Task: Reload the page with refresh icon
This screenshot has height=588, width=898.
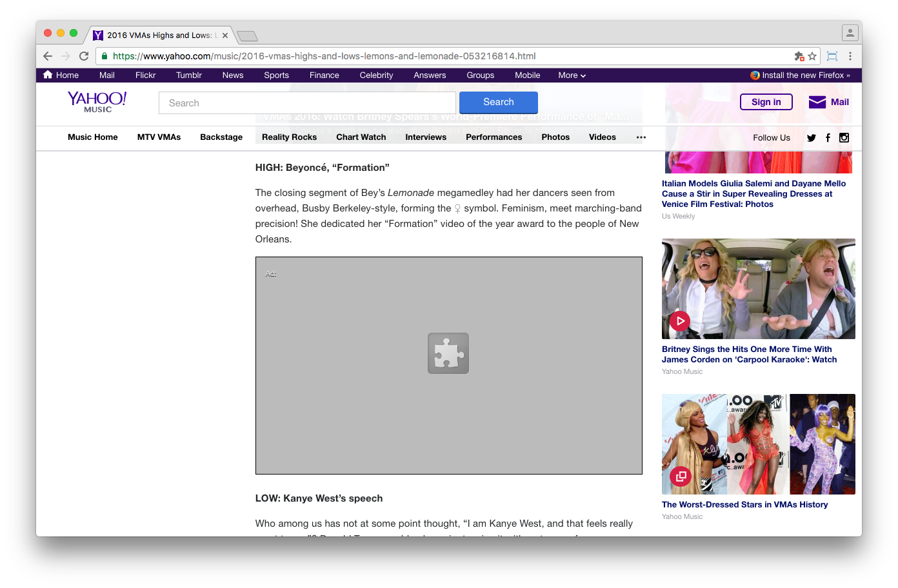Action: 84,56
